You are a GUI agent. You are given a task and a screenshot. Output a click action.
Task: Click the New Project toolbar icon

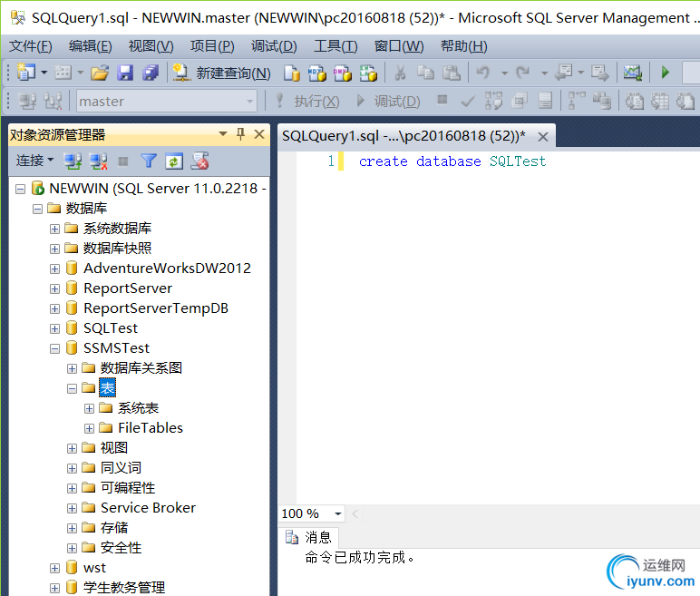[26, 72]
